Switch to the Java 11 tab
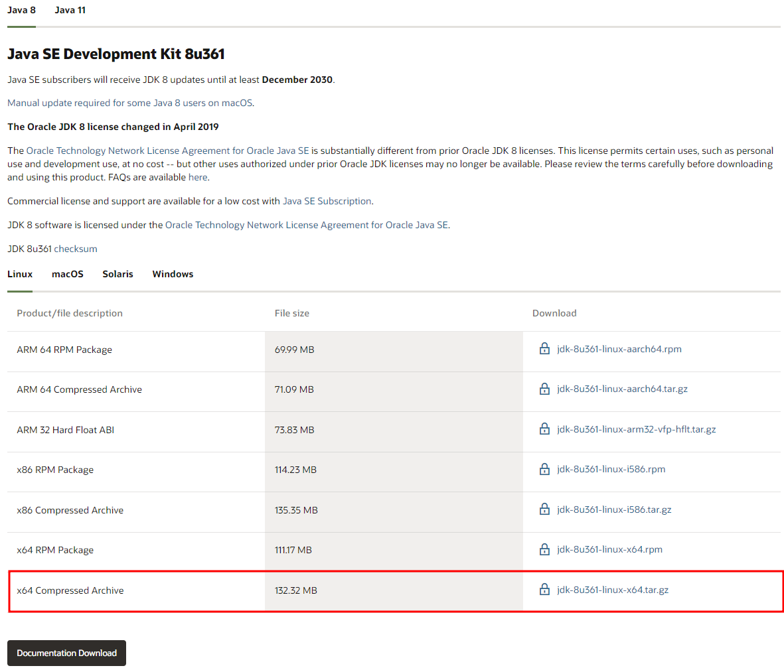 tap(70, 10)
